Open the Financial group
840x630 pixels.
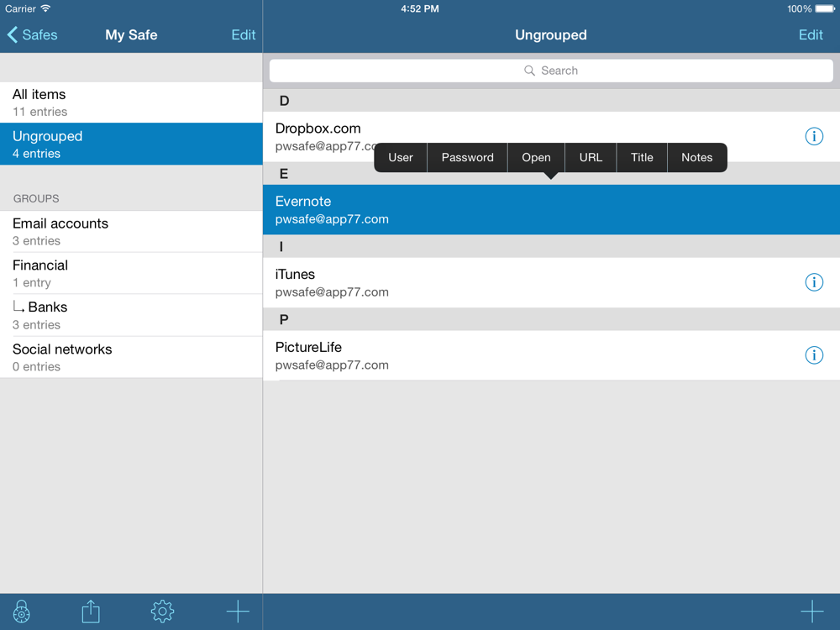131,273
